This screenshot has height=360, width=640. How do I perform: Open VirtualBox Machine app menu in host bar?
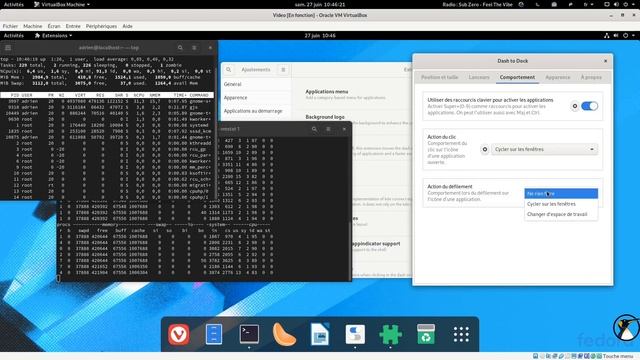[62, 4]
